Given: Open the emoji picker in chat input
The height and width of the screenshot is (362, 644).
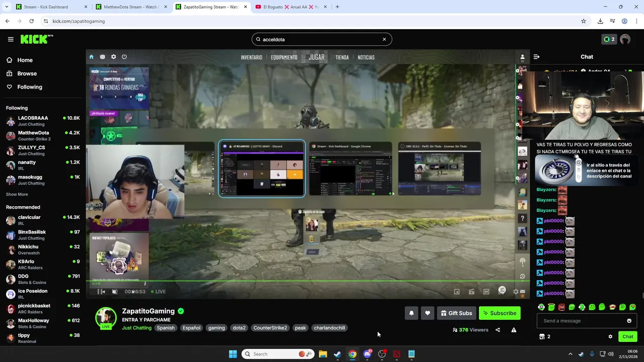Looking at the screenshot, I should pyautogui.click(x=629, y=321).
